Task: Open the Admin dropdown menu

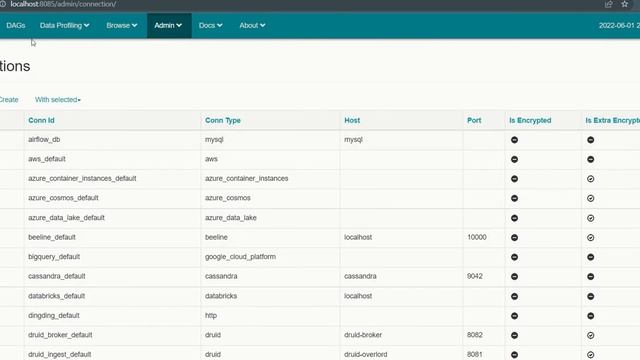Action: tap(168, 25)
